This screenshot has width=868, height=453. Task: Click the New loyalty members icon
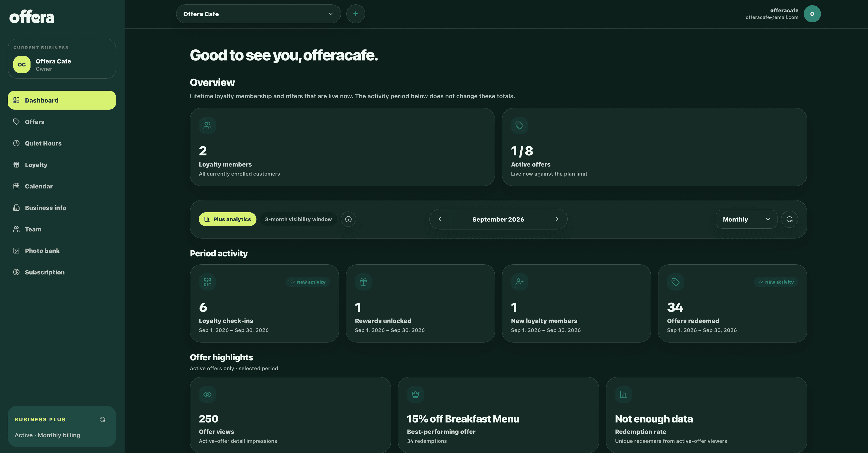[520, 282]
